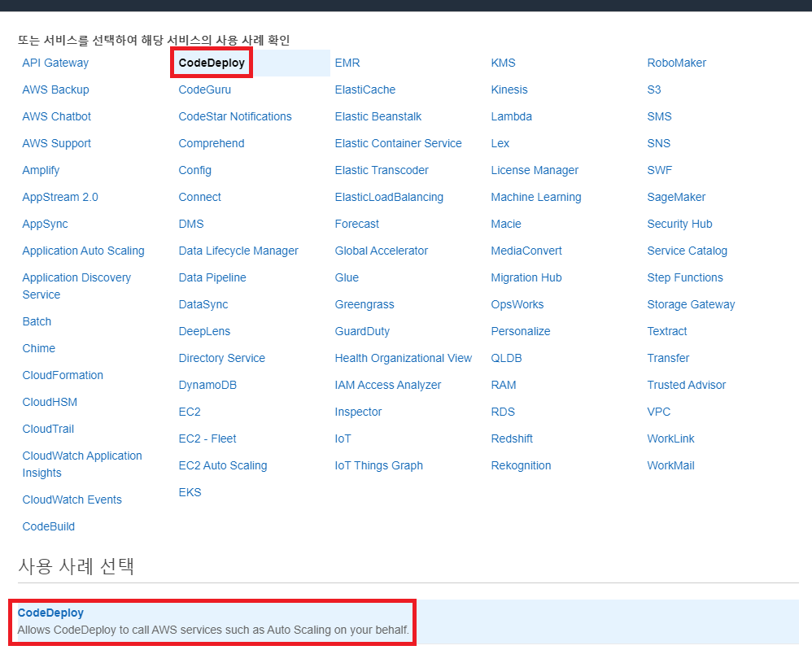
Task: Select Global Accelerator service
Action: [x=381, y=251]
